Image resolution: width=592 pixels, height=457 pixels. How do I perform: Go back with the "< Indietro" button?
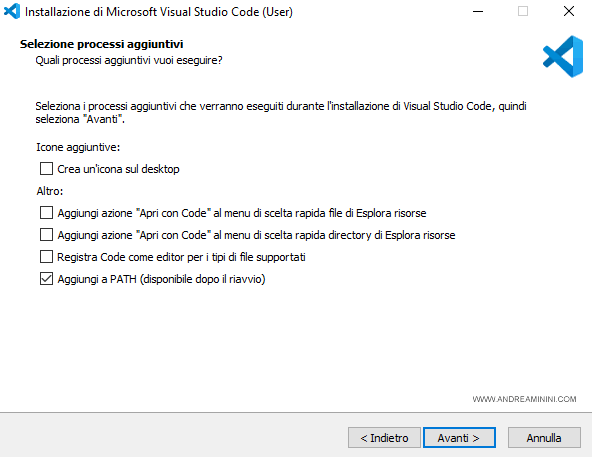384,438
